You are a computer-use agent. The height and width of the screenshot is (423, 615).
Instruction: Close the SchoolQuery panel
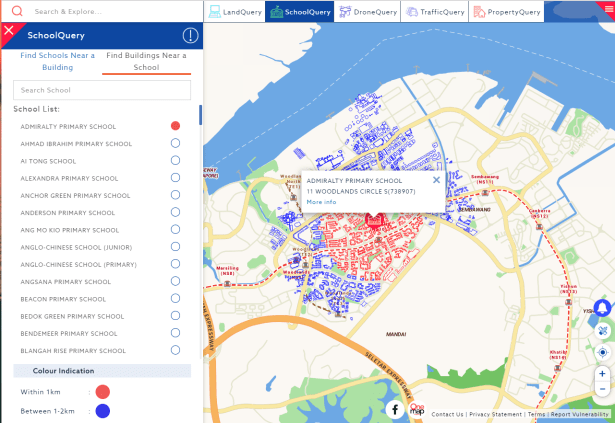(9, 30)
